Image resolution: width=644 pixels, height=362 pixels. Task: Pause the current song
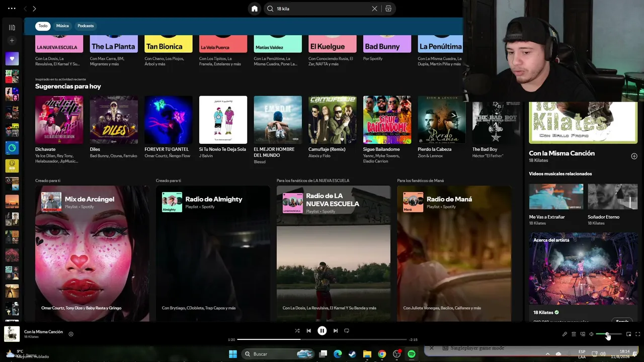[x=322, y=331]
